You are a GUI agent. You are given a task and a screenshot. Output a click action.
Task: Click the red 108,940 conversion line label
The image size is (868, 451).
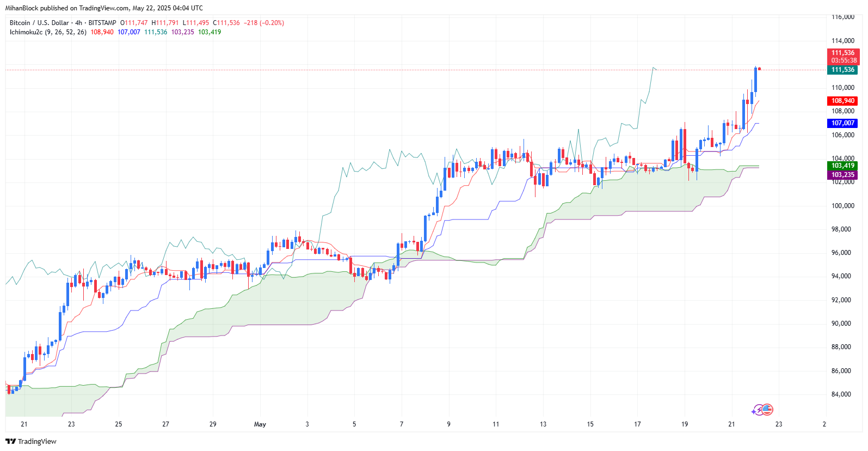point(843,101)
